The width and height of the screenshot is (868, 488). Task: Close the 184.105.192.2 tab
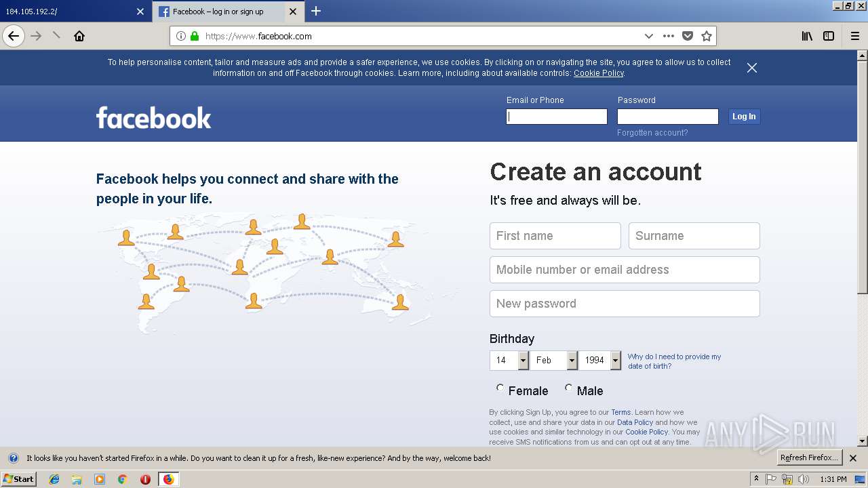pos(140,12)
